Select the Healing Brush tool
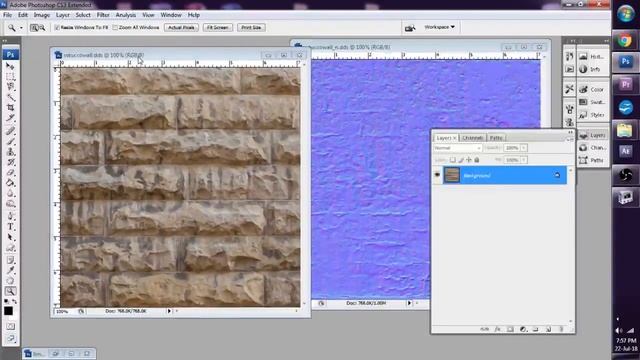The width and height of the screenshot is (640, 360). pos(10,131)
